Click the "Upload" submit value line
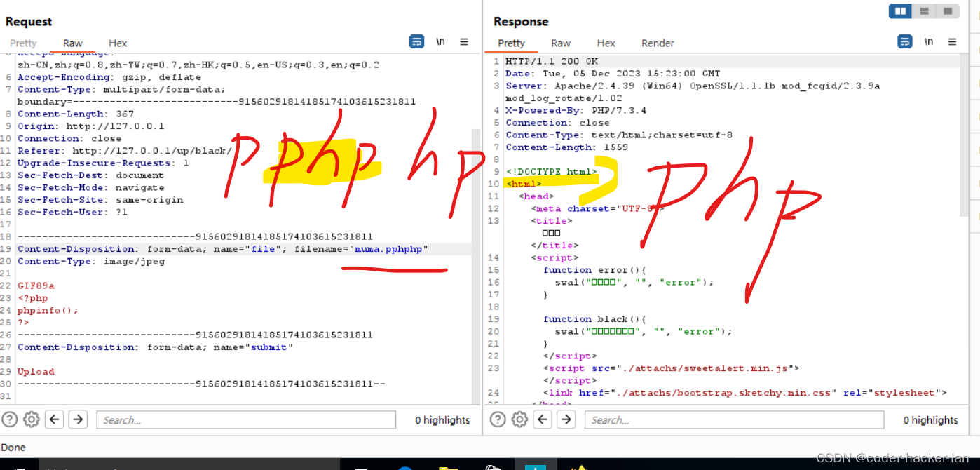Image resolution: width=980 pixels, height=470 pixels. coord(36,372)
